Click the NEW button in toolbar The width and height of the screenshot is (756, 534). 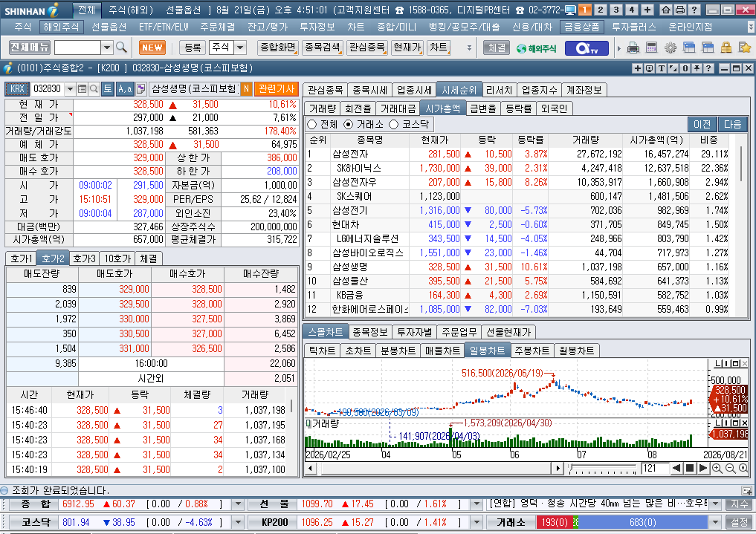(152, 48)
